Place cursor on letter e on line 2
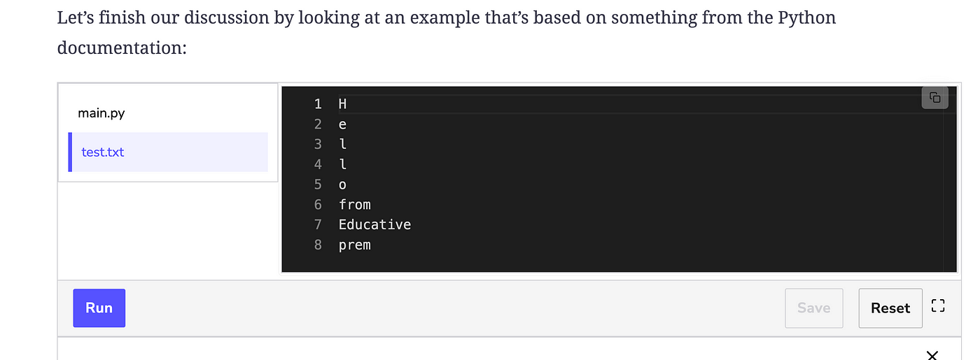This screenshot has width=980, height=360. click(x=342, y=124)
